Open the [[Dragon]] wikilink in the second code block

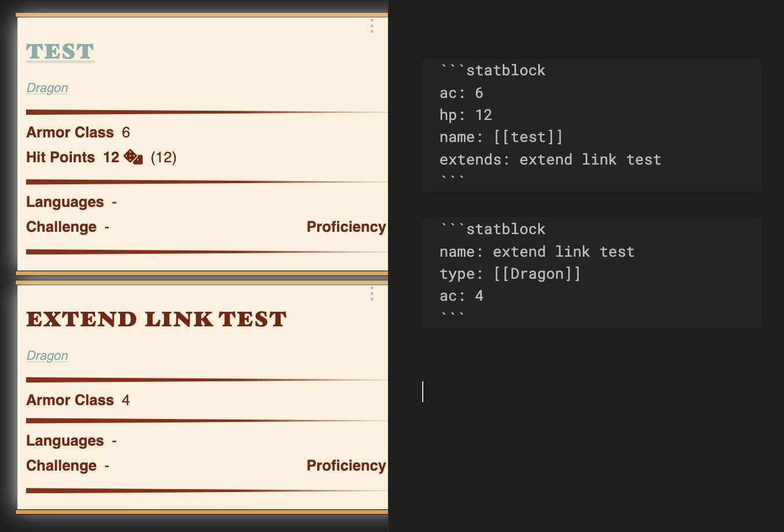coord(538,273)
